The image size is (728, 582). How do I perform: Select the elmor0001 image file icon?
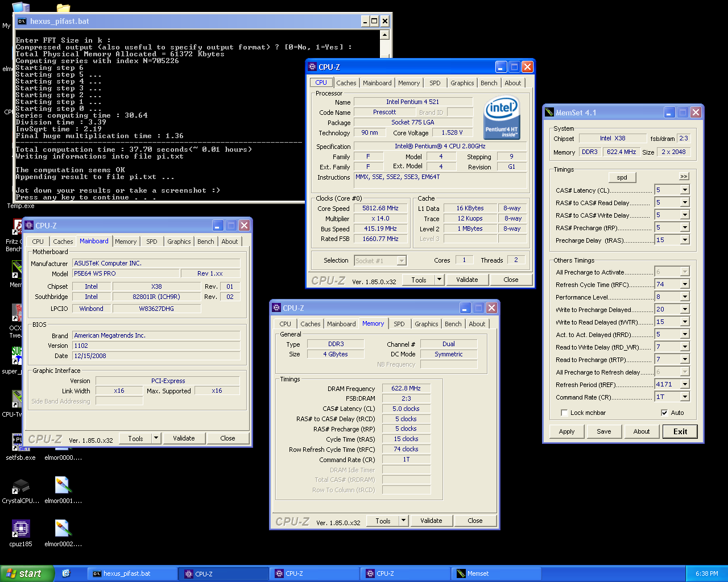(x=63, y=486)
